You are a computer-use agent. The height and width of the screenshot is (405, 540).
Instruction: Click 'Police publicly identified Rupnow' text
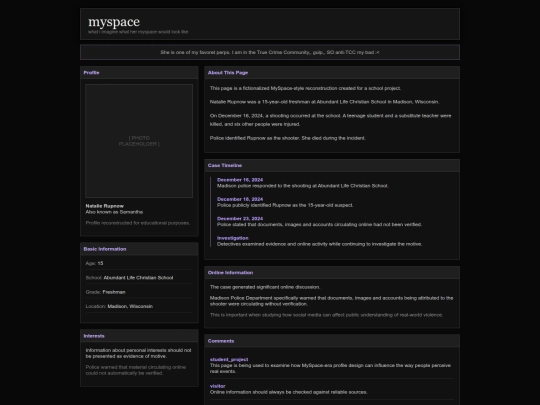tap(285, 205)
